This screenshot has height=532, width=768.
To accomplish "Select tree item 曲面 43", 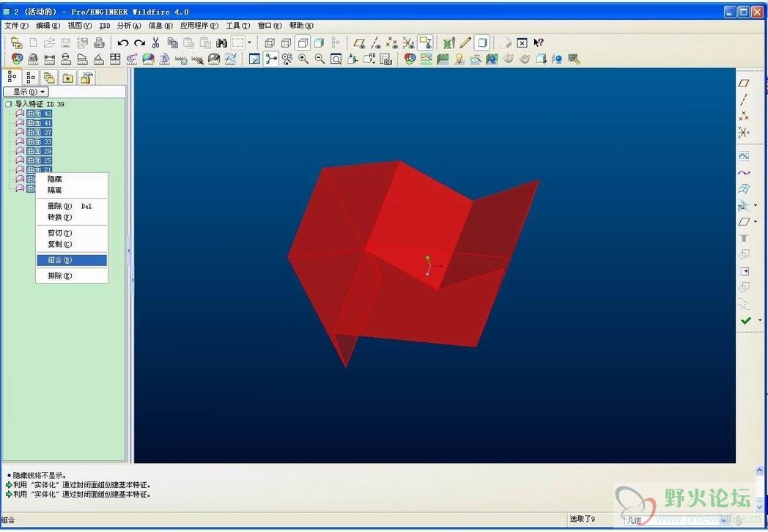I will [39, 114].
